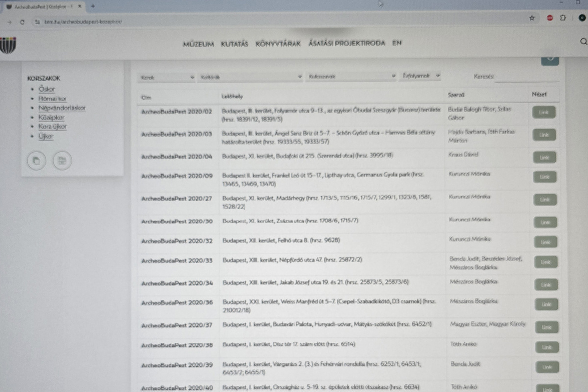Click the copy icon under Korszakok
The image size is (588, 392).
tap(36, 160)
